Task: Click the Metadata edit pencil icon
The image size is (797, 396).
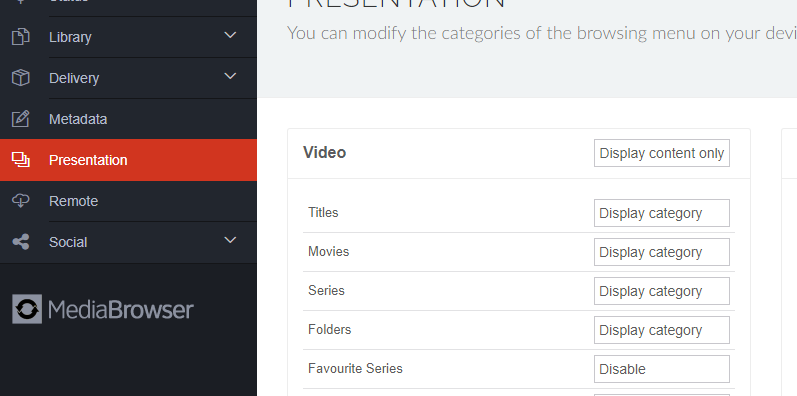Action: [20, 119]
